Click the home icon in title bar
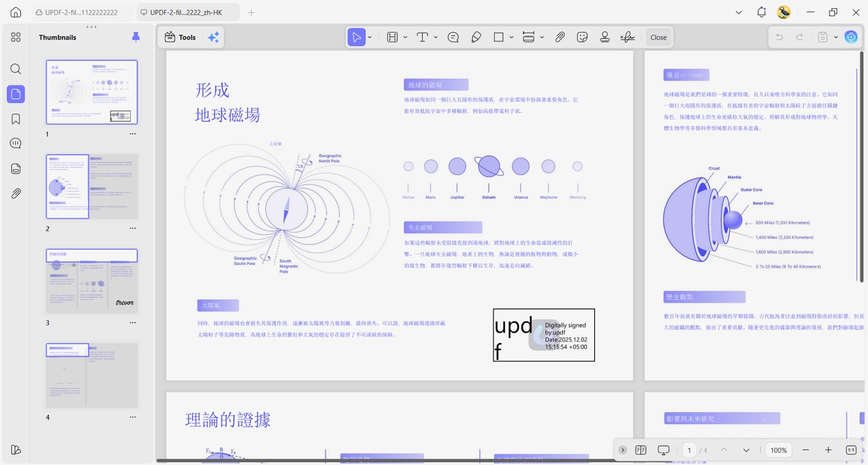The image size is (868, 465). pyautogui.click(x=16, y=12)
